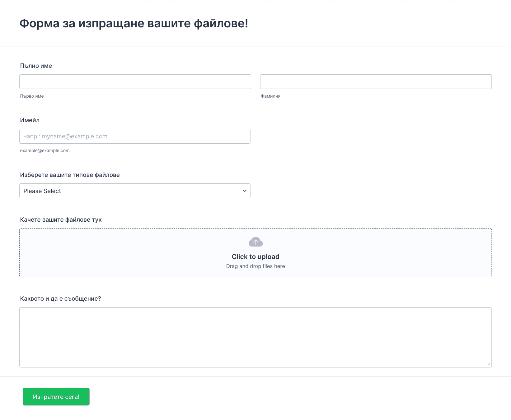The height and width of the screenshot is (420, 511).
Task: Click "Drag and drop files here" text
Action: [x=256, y=266]
